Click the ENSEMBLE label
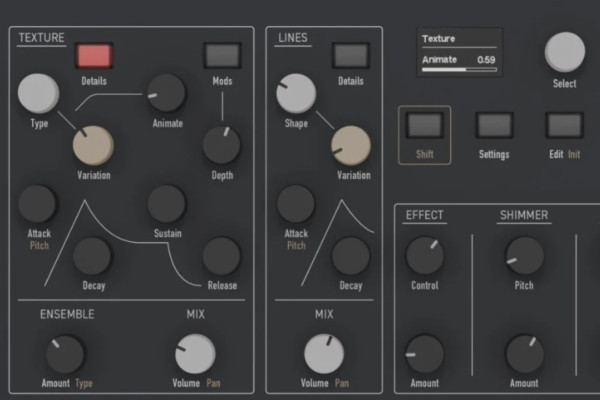Screen dimensions: 600x400 pos(67,314)
